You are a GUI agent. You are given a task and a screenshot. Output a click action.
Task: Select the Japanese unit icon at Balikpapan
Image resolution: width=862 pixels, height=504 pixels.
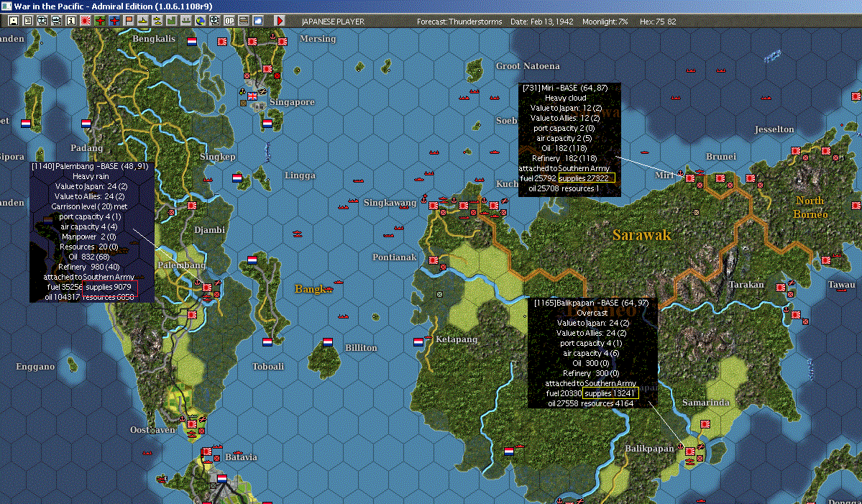pos(690,452)
